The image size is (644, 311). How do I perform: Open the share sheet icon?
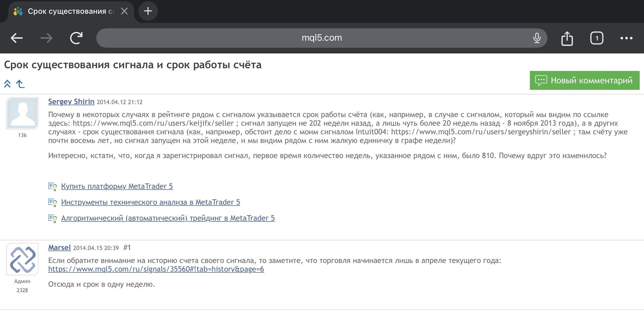(x=567, y=39)
